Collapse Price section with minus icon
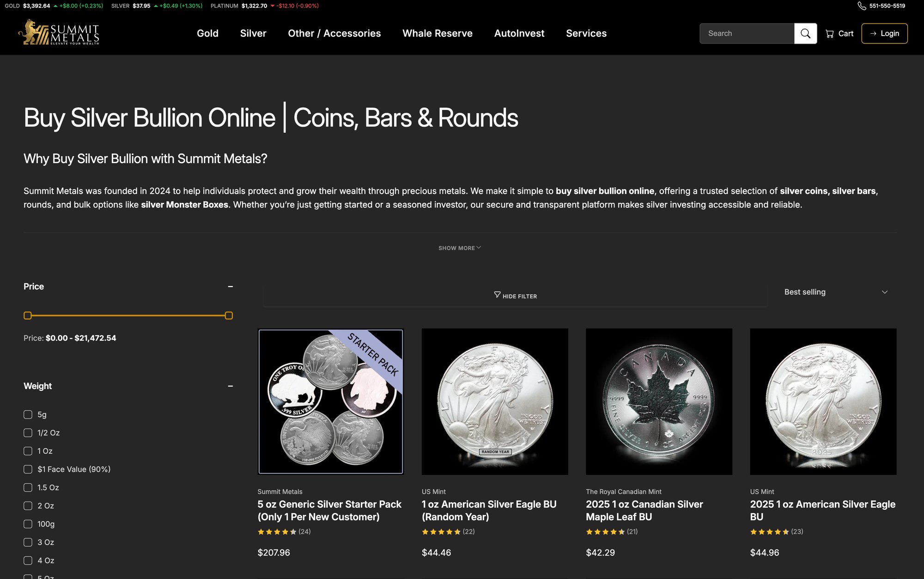 pos(230,286)
